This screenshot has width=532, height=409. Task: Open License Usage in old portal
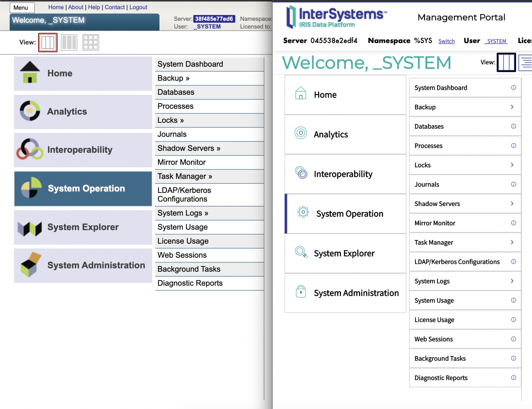[209, 241]
